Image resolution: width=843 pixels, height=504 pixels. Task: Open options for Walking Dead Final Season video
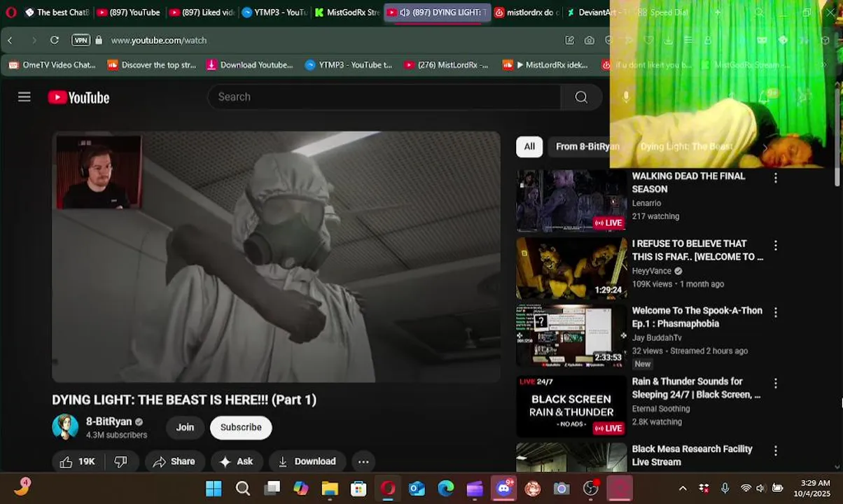[x=775, y=178]
